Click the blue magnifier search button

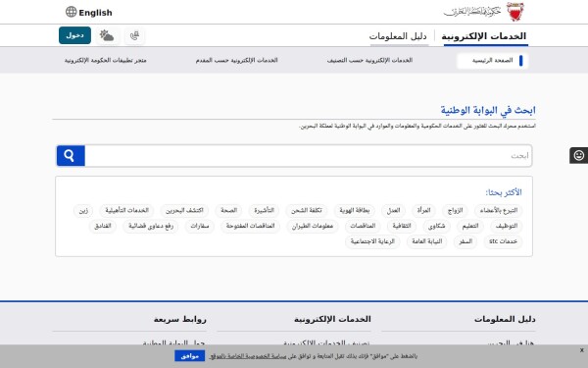(71, 155)
